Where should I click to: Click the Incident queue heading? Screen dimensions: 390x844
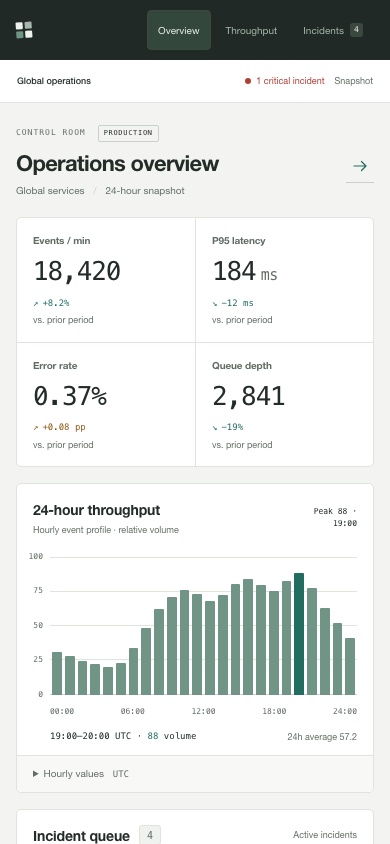(81, 835)
